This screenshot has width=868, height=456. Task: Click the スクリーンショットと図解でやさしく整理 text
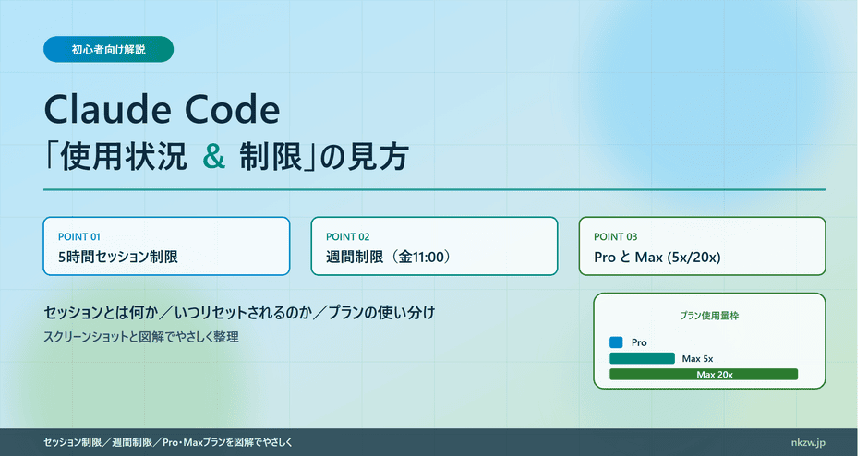click(141, 337)
